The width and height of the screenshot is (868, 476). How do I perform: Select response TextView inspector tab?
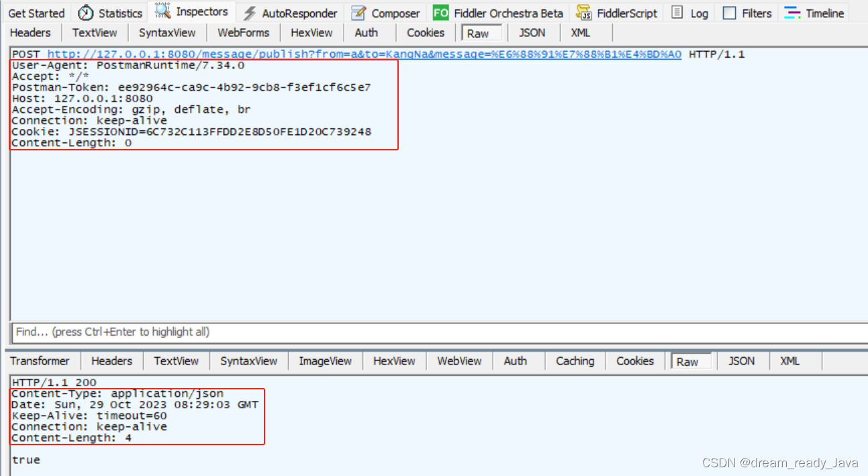coord(176,361)
